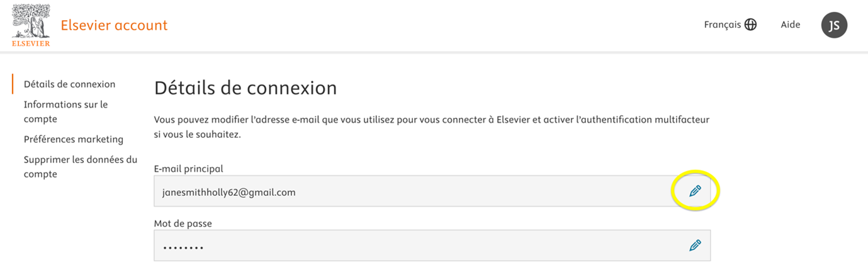868x279 pixels.
Task: Click the orange active sidebar indicator bar
Action: 13,84
